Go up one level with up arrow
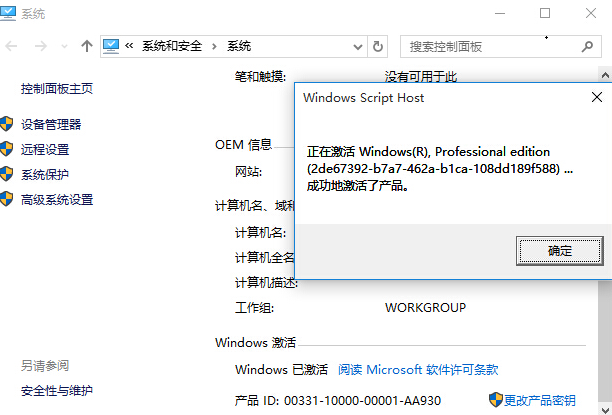This screenshot has width=612, height=415. click(87, 46)
